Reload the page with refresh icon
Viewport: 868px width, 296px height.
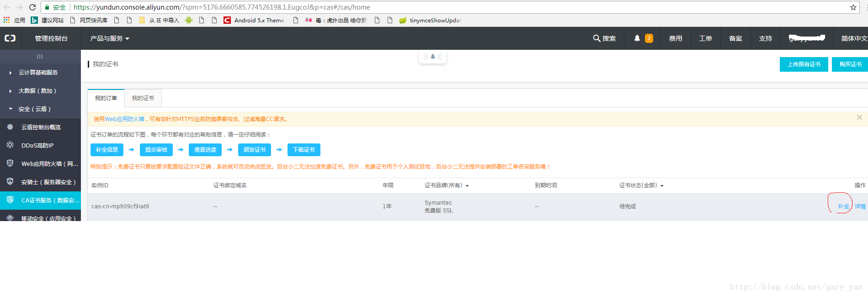click(x=32, y=7)
